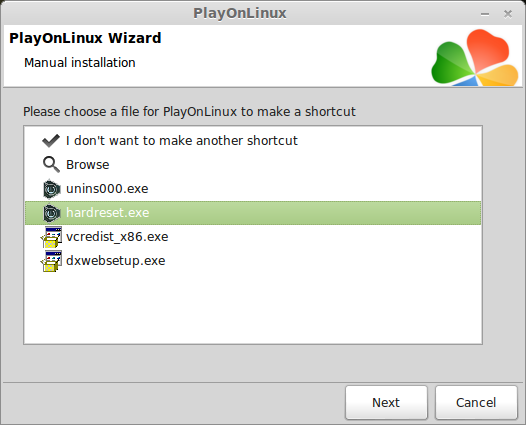Pick vcredist_x86.exe from the list

117,237
